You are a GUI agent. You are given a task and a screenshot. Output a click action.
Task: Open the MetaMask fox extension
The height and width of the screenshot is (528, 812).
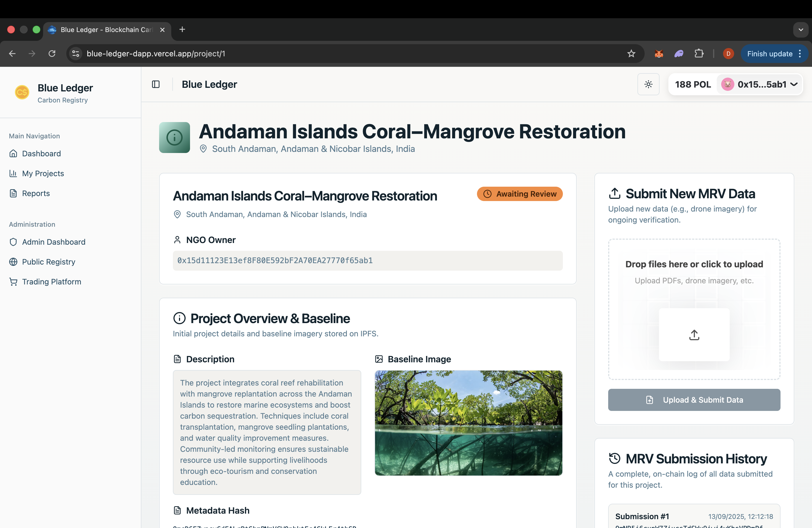pos(659,54)
